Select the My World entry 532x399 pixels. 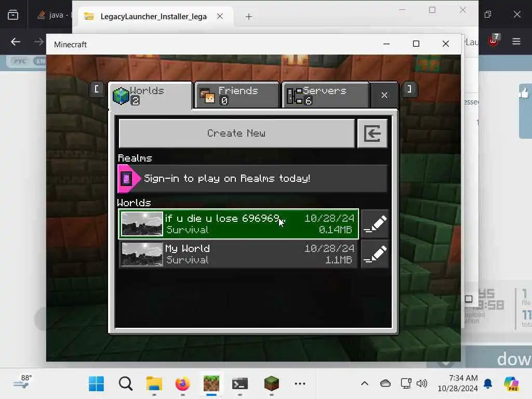tap(238, 254)
